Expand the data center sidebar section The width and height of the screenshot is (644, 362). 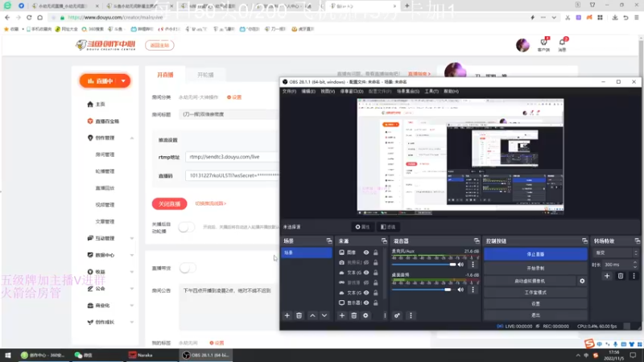coord(132,255)
